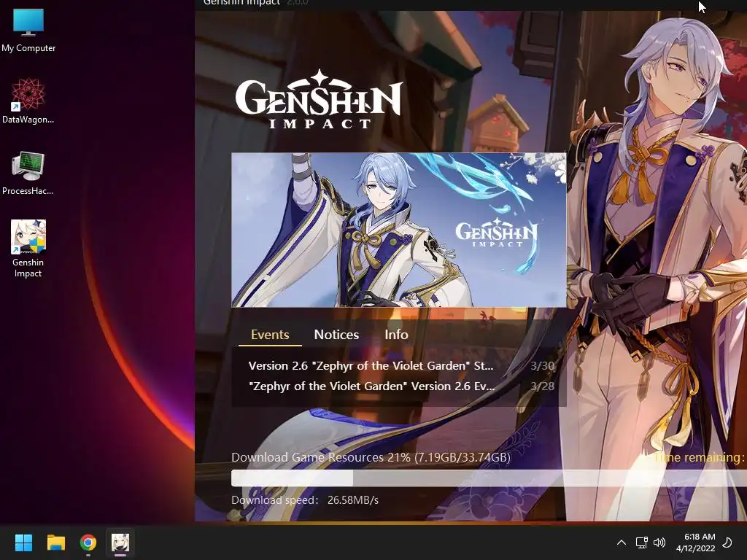Click the Time remaining label
Image resolution: width=747 pixels, height=560 pixels.
699,458
